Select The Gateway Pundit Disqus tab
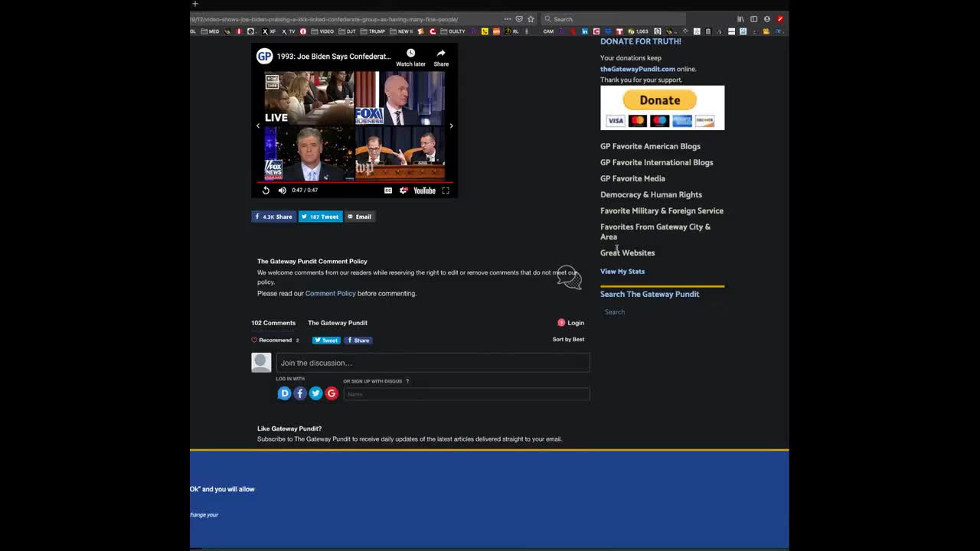The height and width of the screenshot is (551, 980). (338, 323)
